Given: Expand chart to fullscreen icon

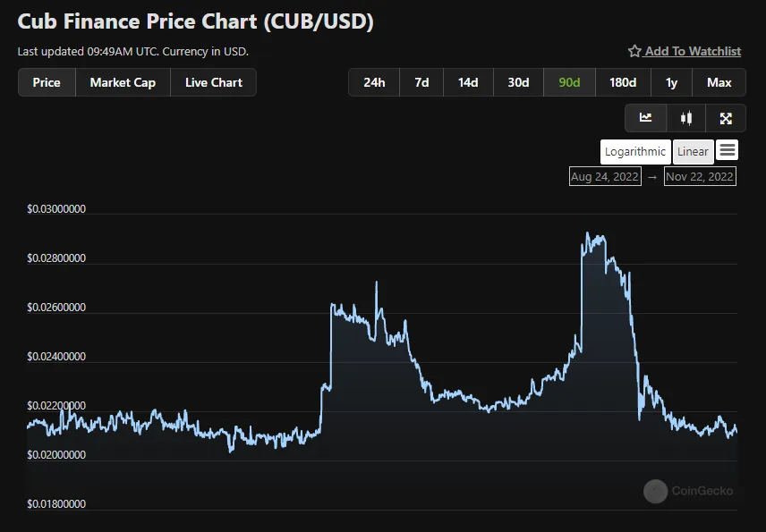Looking at the screenshot, I should [726, 118].
